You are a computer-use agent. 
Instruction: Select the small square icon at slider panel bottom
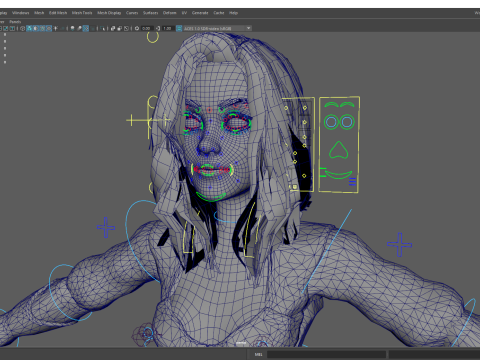[294, 187]
